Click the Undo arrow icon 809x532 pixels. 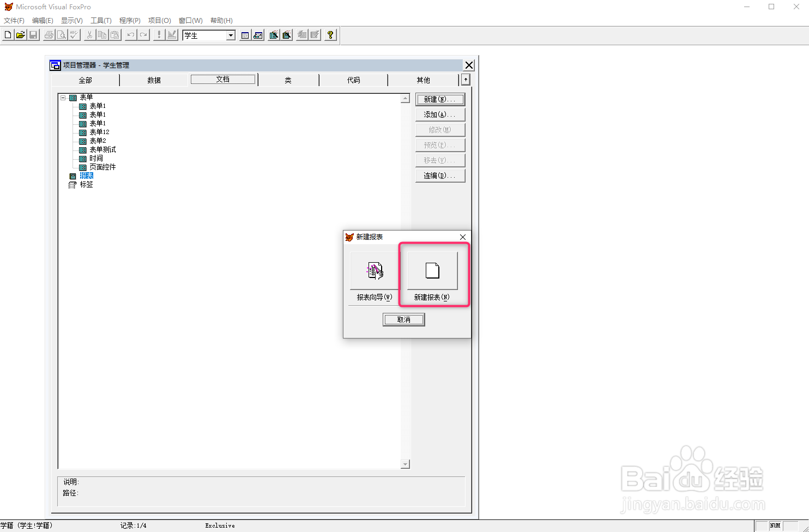pyautogui.click(x=131, y=35)
